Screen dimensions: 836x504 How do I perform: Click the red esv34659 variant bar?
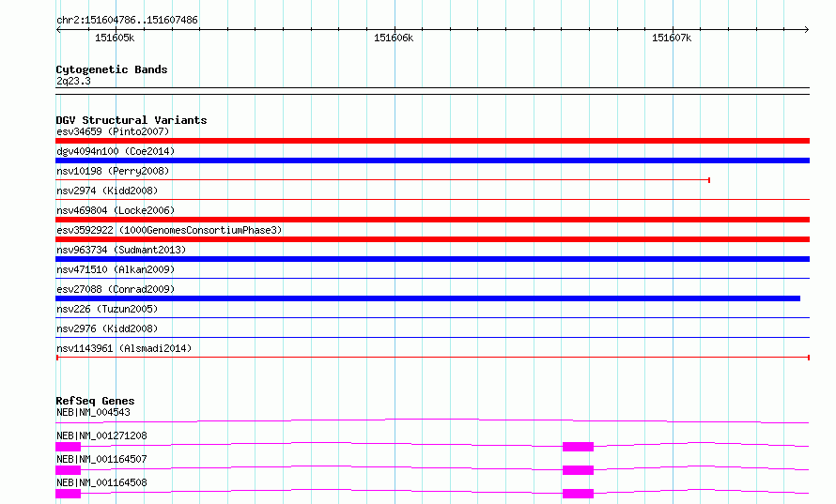coord(432,141)
